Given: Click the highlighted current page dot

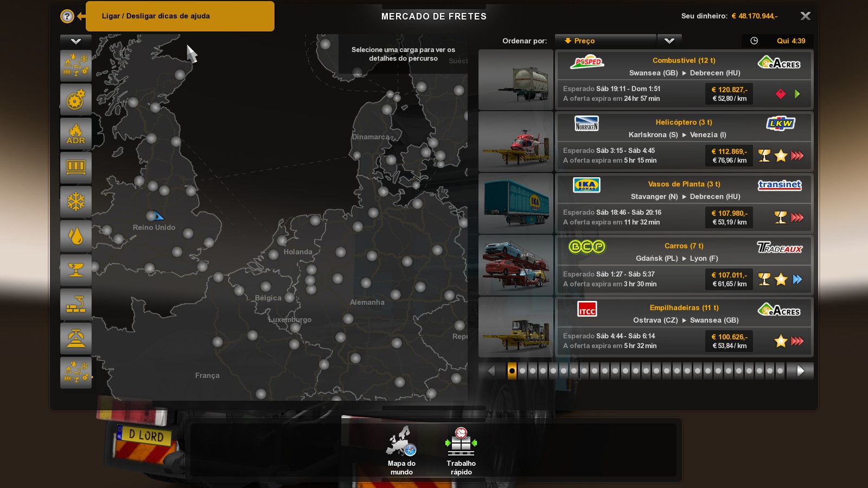Looking at the screenshot, I should point(512,371).
